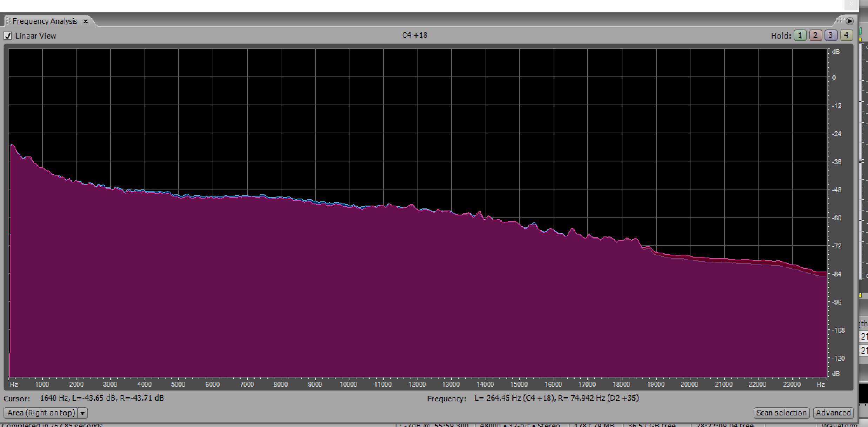Image resolution: width=868 pixels, height=427 pixels.
Task: Open the Area (Right on top) combo box
Action: point(41,413)
